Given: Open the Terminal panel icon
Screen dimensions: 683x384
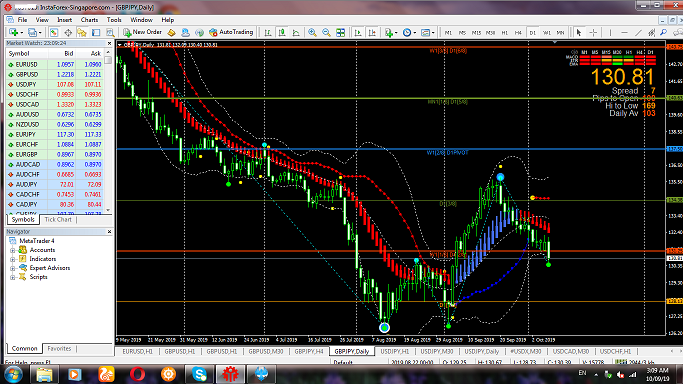Looking at the screenshot, I should [96, 33].
